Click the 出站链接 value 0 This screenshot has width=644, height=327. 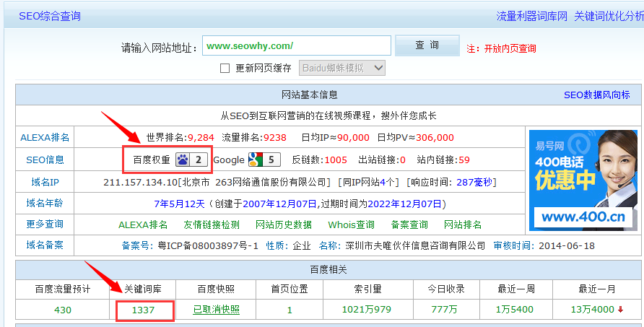[403, 160]
